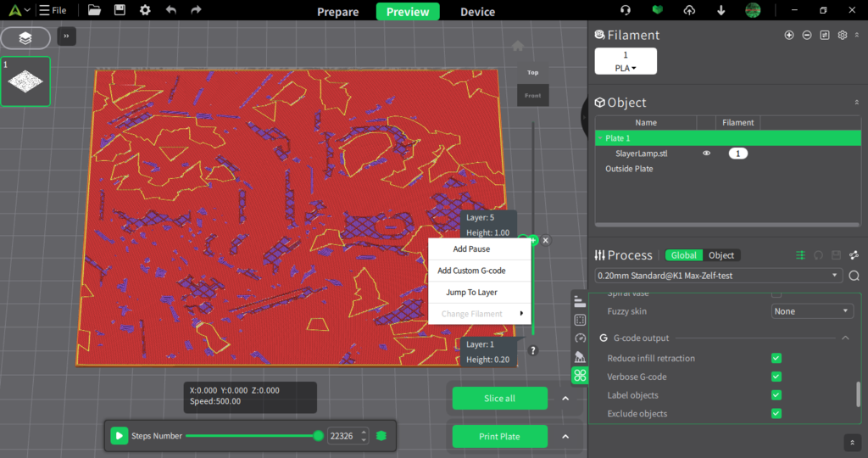868x458 pixels.
Task: Collapse the G-code output section
Action: pos(845,338)
